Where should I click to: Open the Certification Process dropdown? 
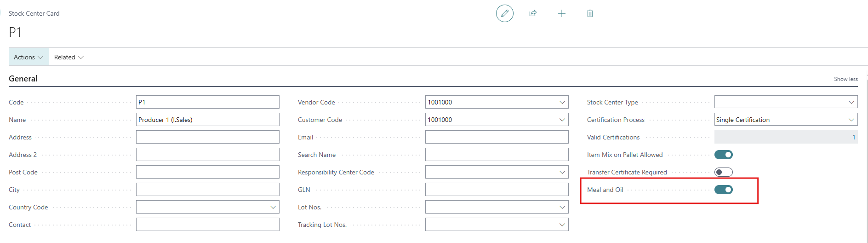click(851, 120)
